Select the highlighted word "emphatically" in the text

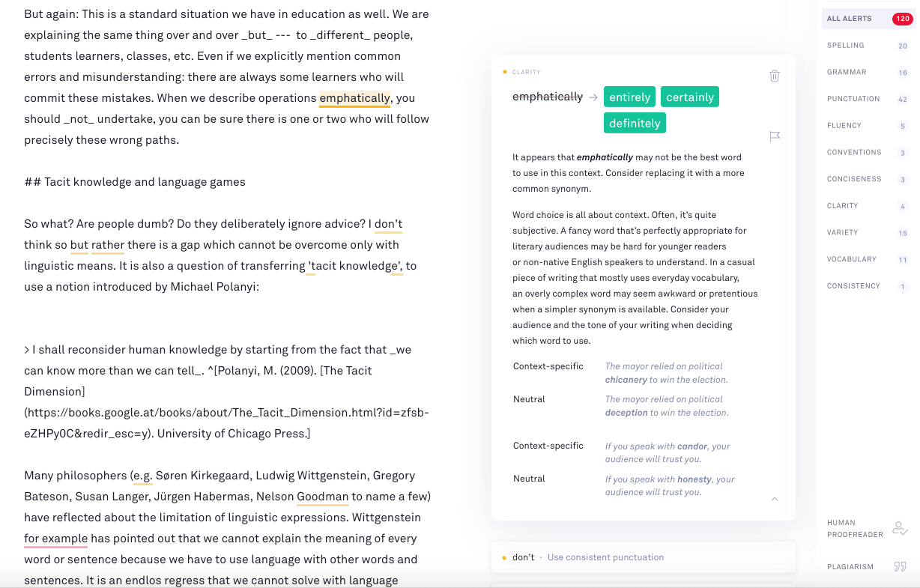click(x=355, y=97)
